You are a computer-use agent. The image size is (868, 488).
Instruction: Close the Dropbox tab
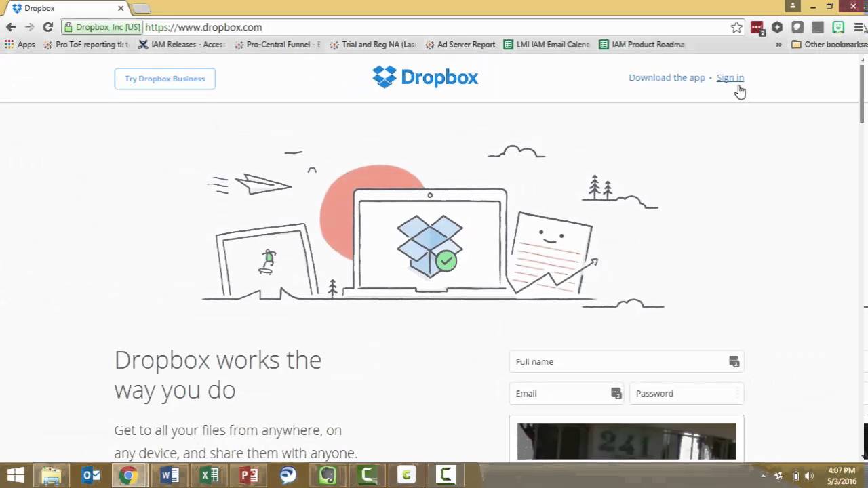click(x=121, y=8)
